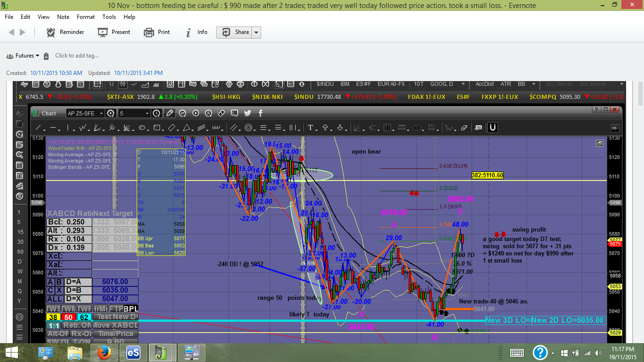
Task: Toggle the pencil drawing mode icon
Action: [x=170, y=113]
